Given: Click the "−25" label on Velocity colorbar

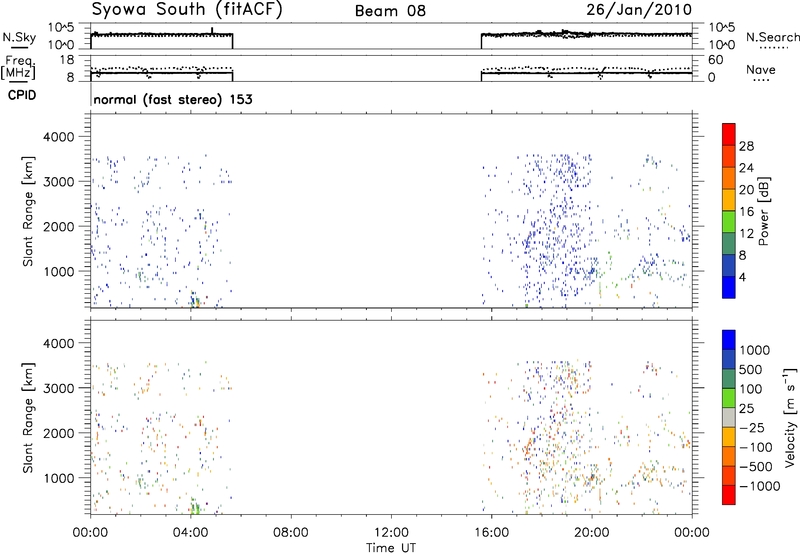Looking at the screenshot, I should (752, 427).
